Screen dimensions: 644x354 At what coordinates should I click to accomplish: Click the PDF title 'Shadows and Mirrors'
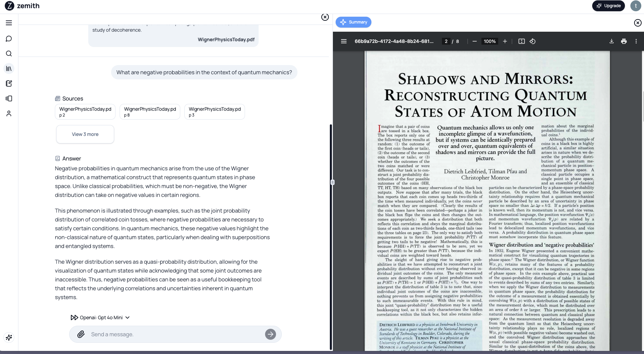coord(486,95)
